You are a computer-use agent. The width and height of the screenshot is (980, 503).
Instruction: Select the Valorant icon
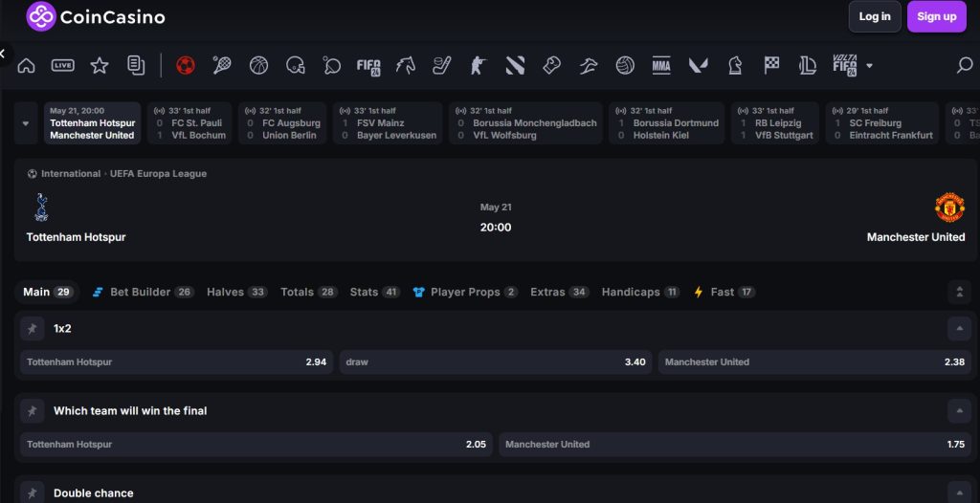point(698,65)
